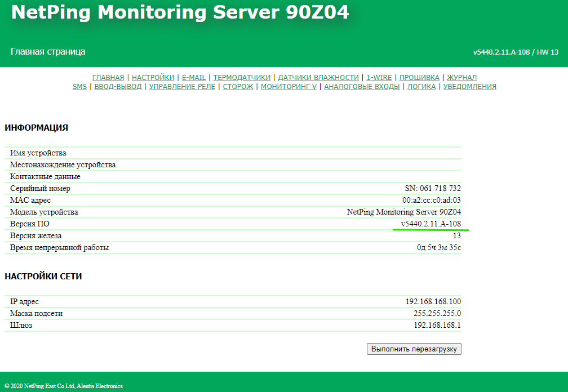The height and width of the screenshot is (392, 568).
Task: Open the SMS settings link
Action: coord(79,87)
